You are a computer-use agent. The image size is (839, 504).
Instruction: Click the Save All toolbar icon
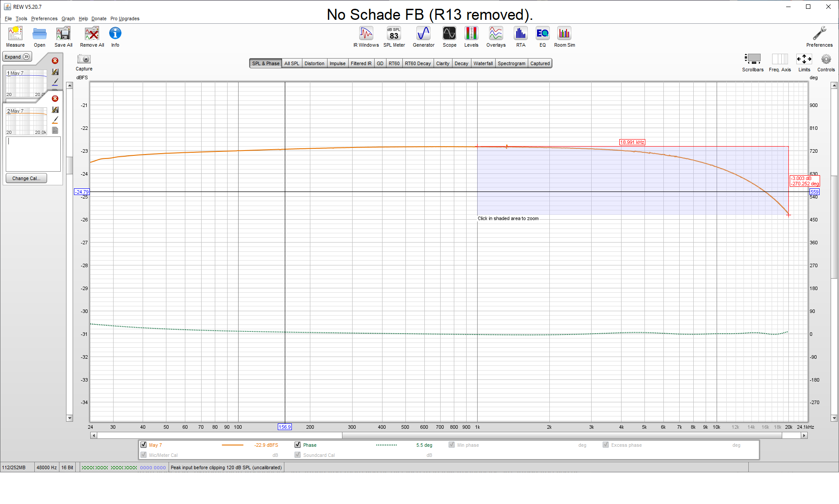pyautogui.click(x=63, y=33)
